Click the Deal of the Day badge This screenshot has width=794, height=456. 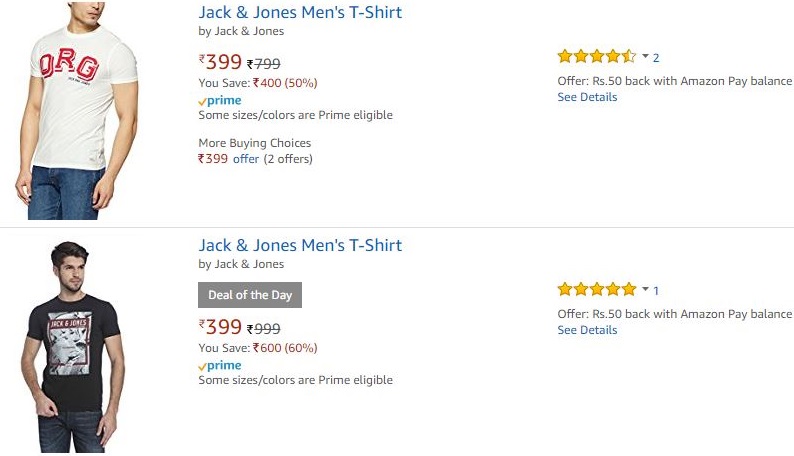tap(250, 295)
